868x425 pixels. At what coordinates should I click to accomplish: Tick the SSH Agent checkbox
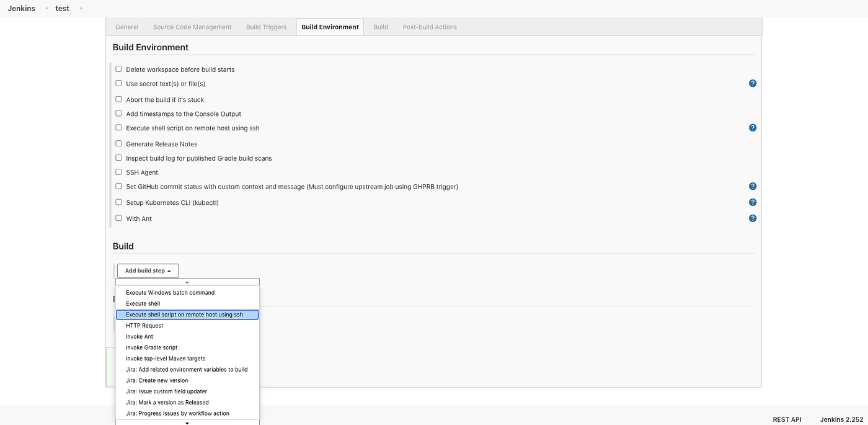coord(118,172)
